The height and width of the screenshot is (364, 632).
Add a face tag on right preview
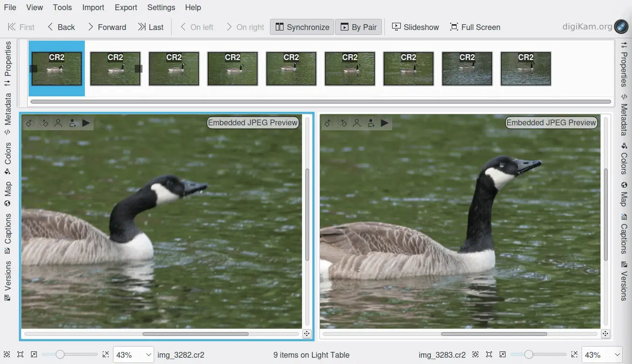coord(371,123)
